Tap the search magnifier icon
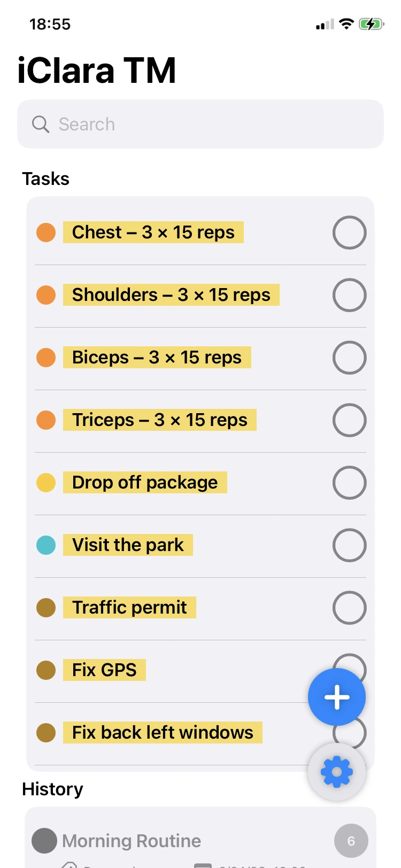The height and width of the screenshot is (868, 401). point(41,124)
